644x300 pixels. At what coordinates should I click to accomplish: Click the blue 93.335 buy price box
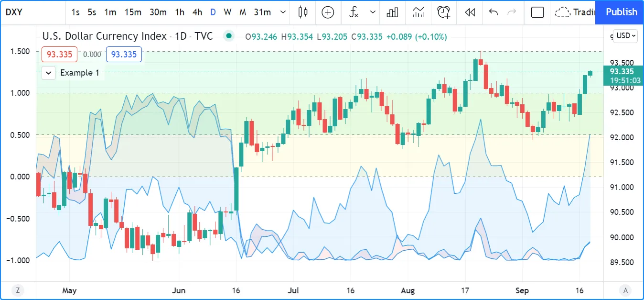pos(124,54)
